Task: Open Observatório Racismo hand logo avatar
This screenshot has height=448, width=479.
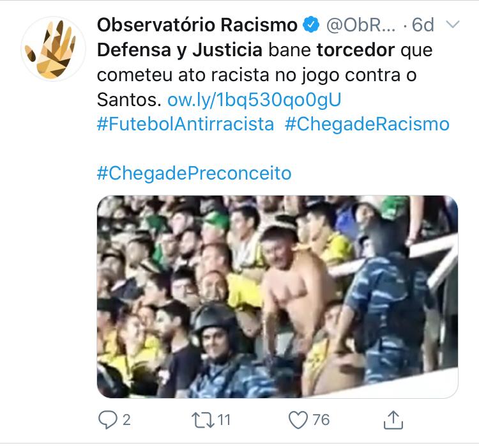Action: (54, 49)
